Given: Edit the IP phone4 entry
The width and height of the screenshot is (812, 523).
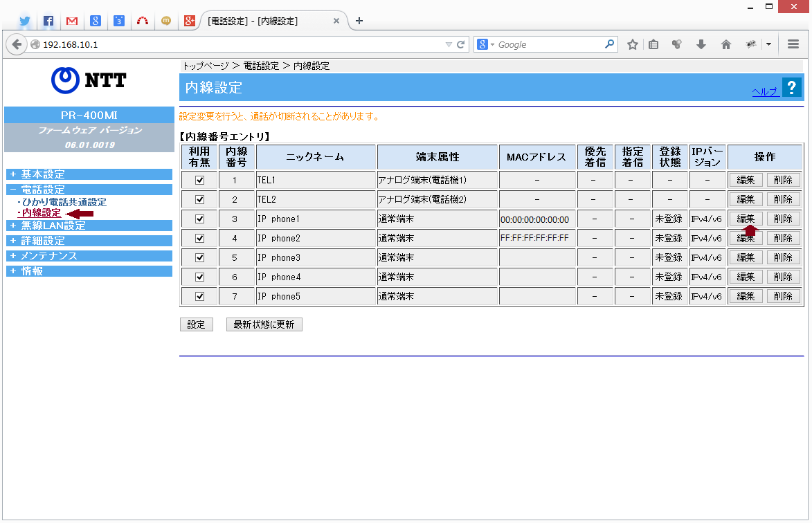Looking at the screenshot, I should [746, 277].
